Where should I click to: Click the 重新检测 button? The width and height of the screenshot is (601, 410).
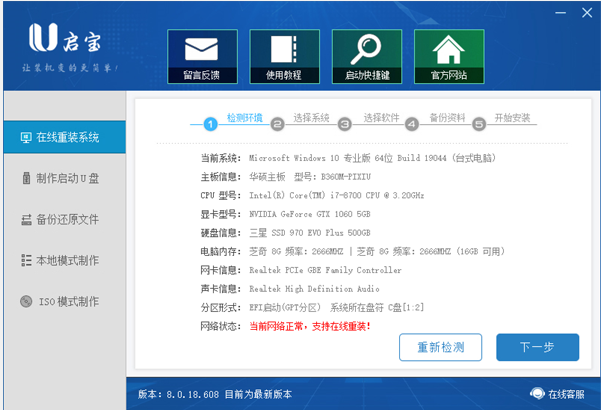click(440, 347)
